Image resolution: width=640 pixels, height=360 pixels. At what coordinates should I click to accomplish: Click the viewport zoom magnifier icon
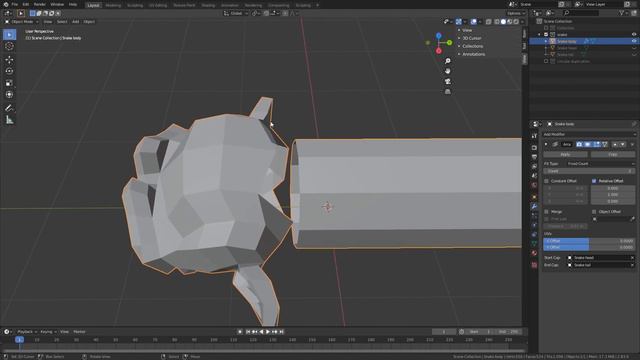coord(448,61)
